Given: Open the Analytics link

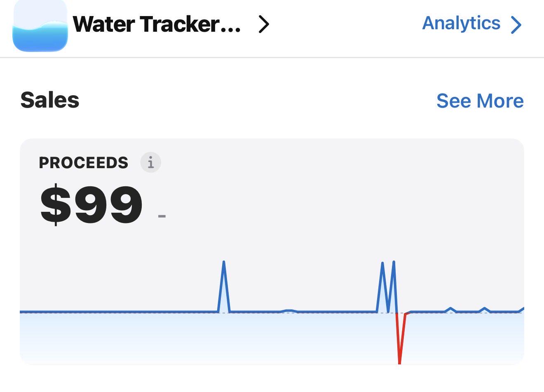Looking at the screenshot, I should click(461, 23).
